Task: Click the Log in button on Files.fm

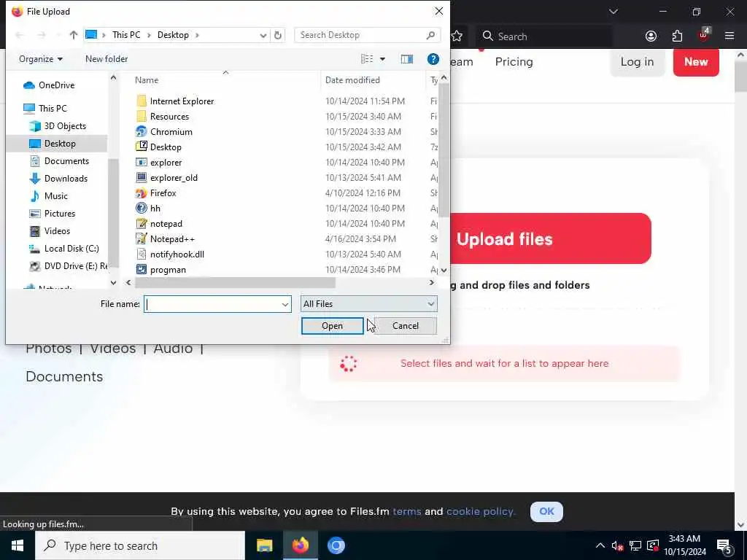Action: [x=637, y=62]
